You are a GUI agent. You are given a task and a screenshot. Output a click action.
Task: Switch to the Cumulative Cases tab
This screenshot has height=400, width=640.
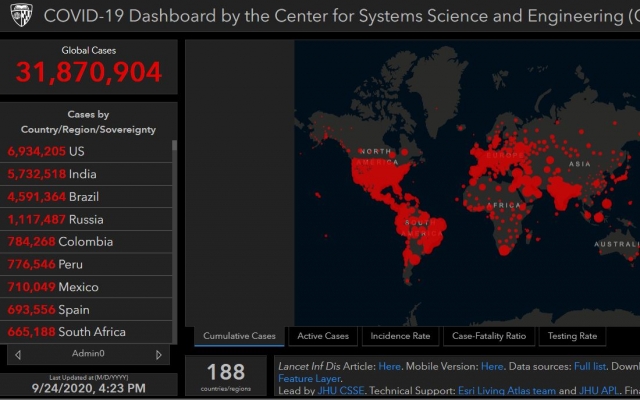[239, 336]
